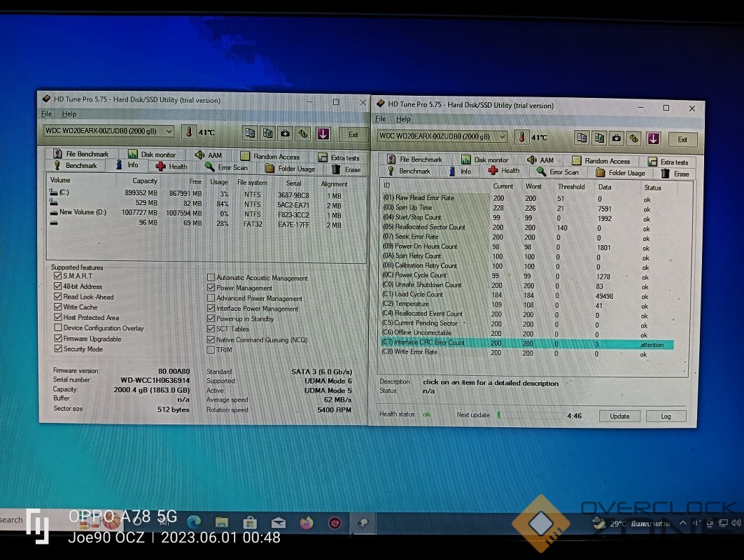Image resolution: width=744 pixels, height=560 pixels.
Task: Switch to the Health tab in left window
Action: click(171, 167)
